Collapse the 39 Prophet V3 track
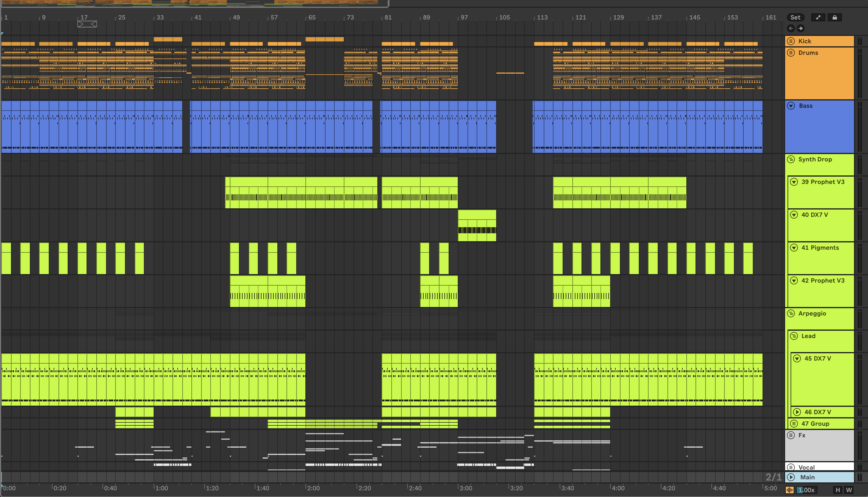The width and height of the screenshot is (868, 497). point(794,182)
